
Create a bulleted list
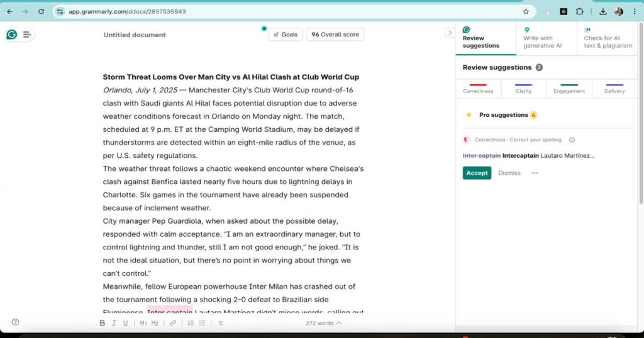tap(202, 323)
